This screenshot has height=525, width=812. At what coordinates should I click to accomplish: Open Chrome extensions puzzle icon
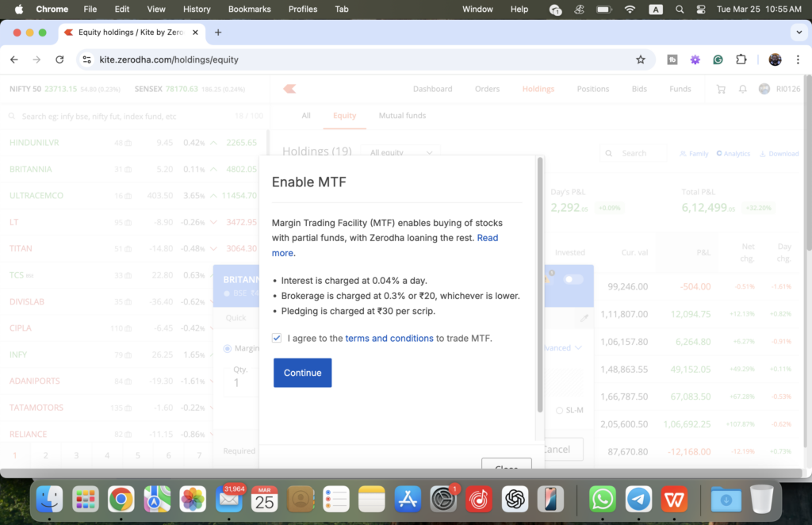click(741, 59)
